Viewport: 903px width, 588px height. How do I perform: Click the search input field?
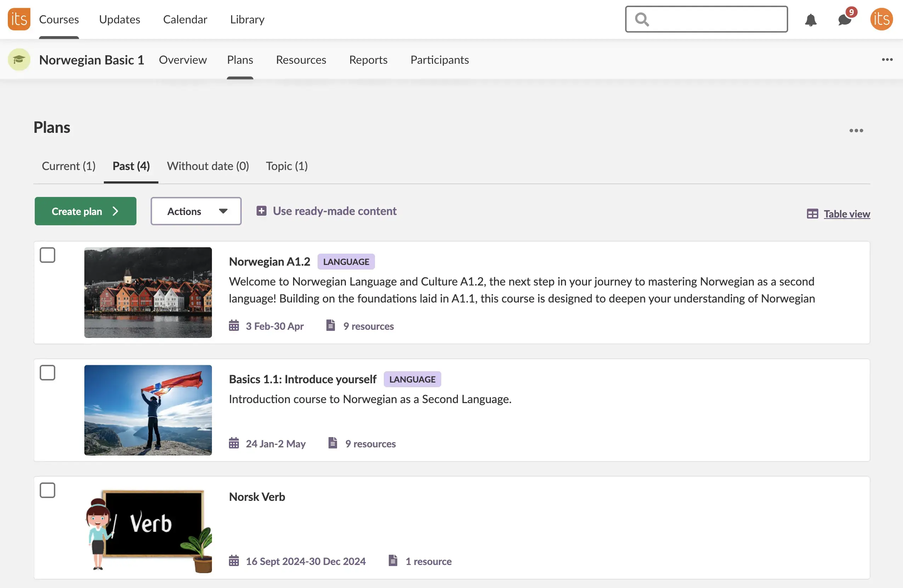pyautogui.click(x=713, y=19)
